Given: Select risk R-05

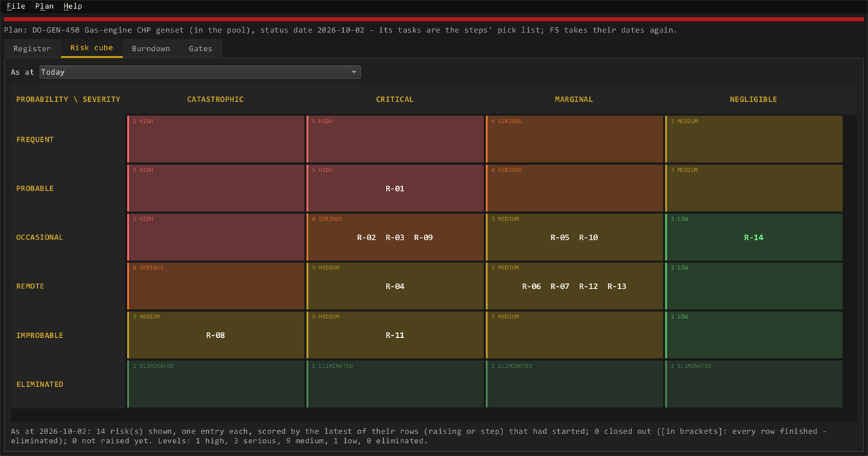Looking at the screenshot, I should (560, 237).
